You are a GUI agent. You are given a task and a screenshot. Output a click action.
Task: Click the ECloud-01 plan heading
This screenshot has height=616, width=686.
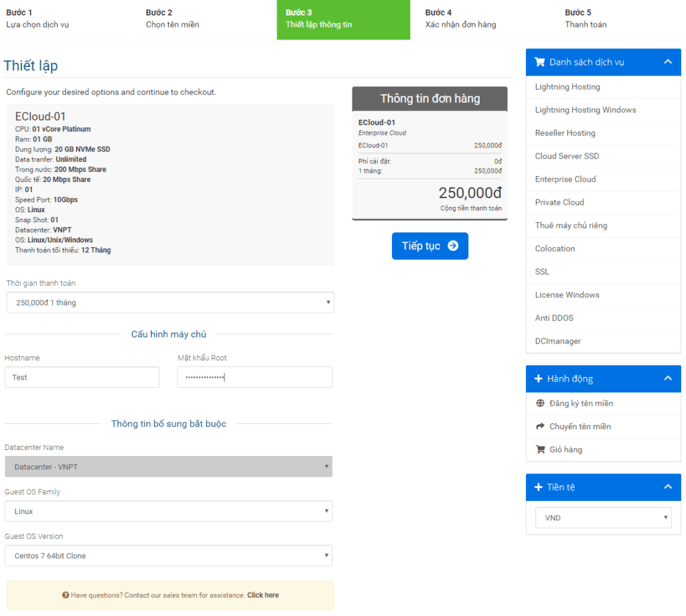(x=40, y=117)
